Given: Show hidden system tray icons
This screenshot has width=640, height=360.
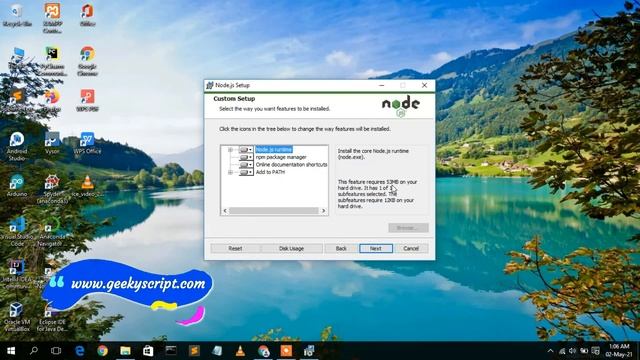Looking at the screenshot, I should (550, 351).
